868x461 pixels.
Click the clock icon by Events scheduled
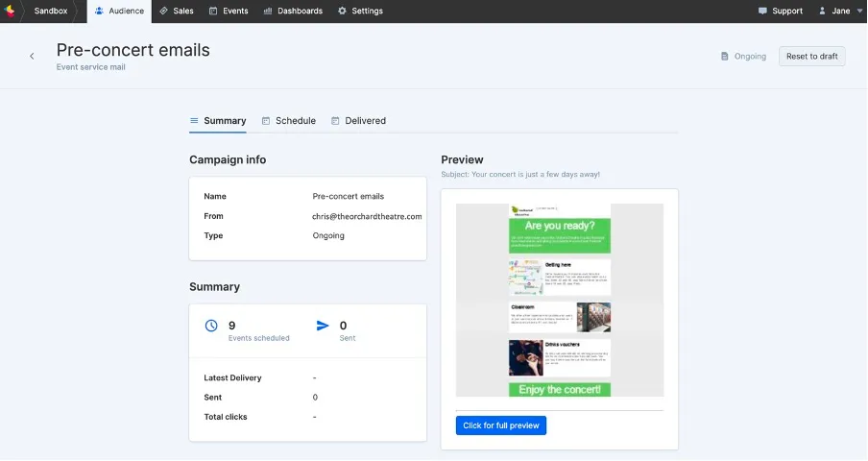coord(211,326)
